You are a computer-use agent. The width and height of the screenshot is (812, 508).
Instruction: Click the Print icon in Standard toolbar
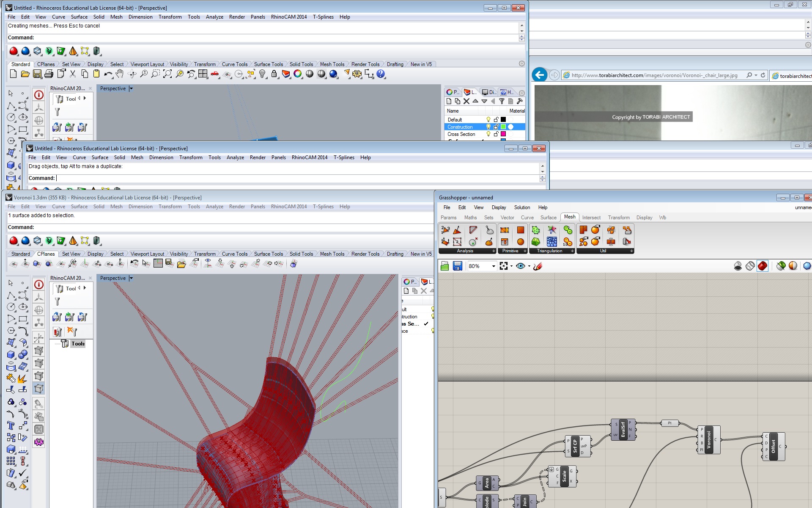tap(49, 74)
